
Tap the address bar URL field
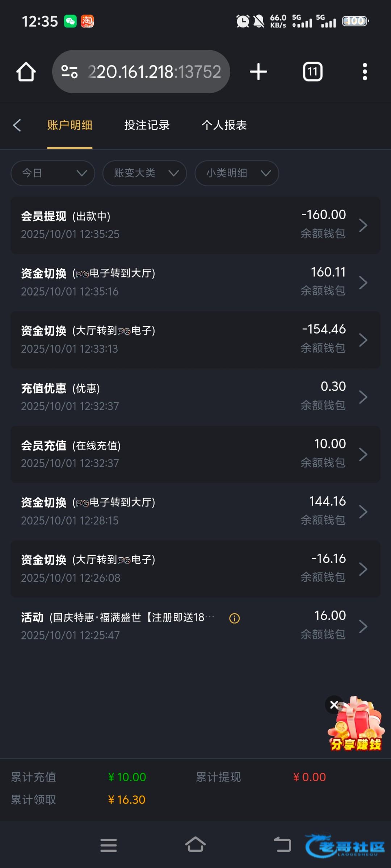click(154, 72)
